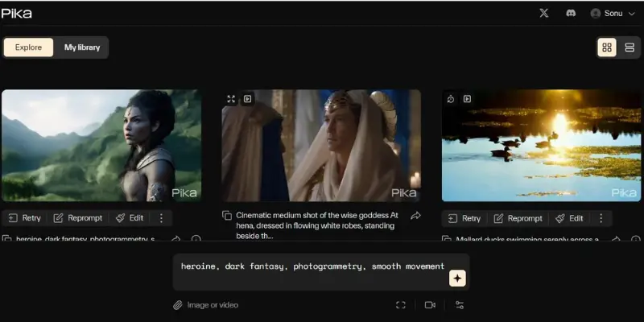This screenshot has width=644, height=322.
Task: Switch to grid view layout
Action: point(607,47)
